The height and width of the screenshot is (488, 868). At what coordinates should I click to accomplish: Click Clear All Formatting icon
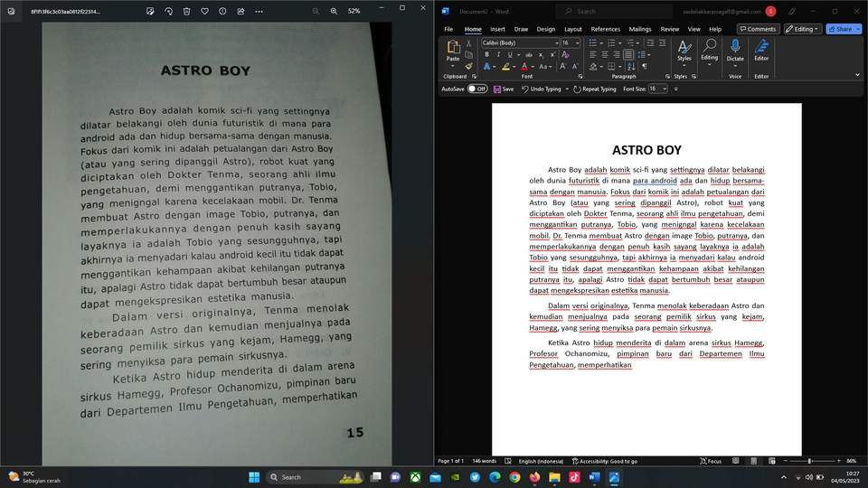coord(565,55)
